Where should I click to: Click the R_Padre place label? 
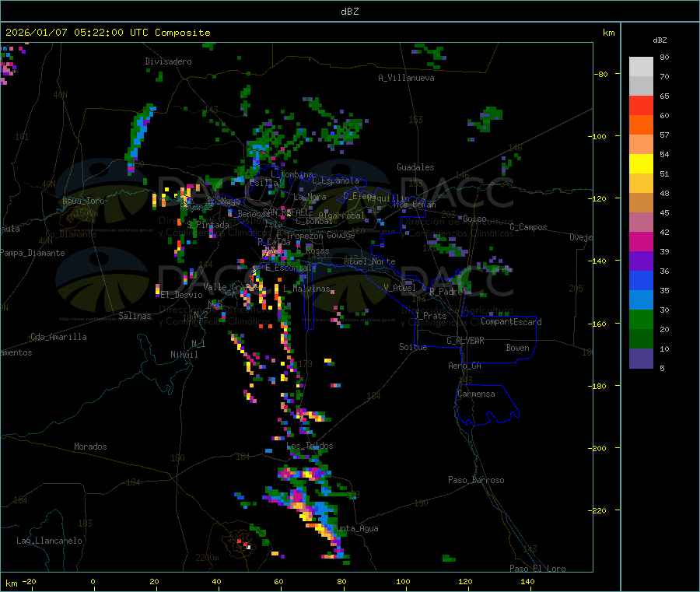[x=446, y=292]
